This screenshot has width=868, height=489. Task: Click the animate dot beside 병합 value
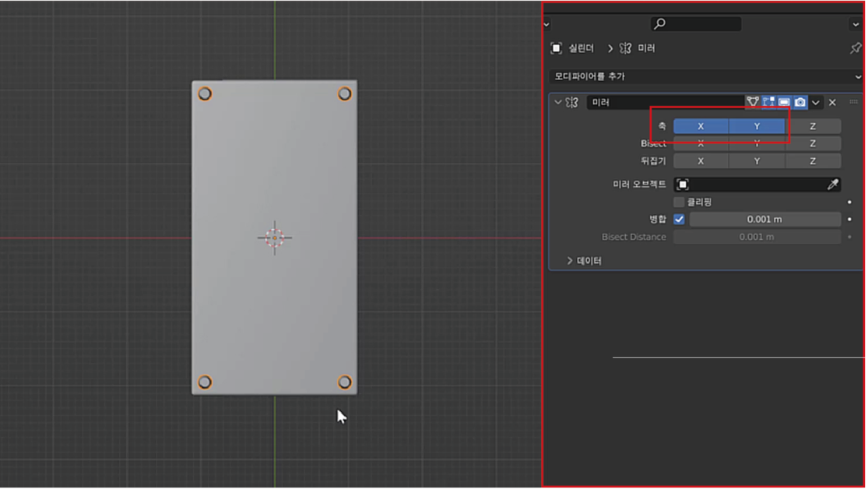click(850, 220)
